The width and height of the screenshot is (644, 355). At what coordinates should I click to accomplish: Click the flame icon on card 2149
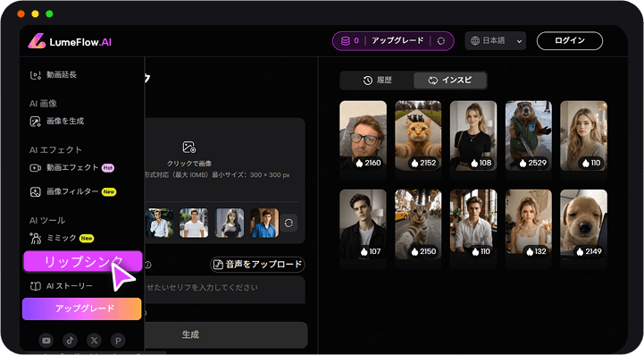(580, 252)
